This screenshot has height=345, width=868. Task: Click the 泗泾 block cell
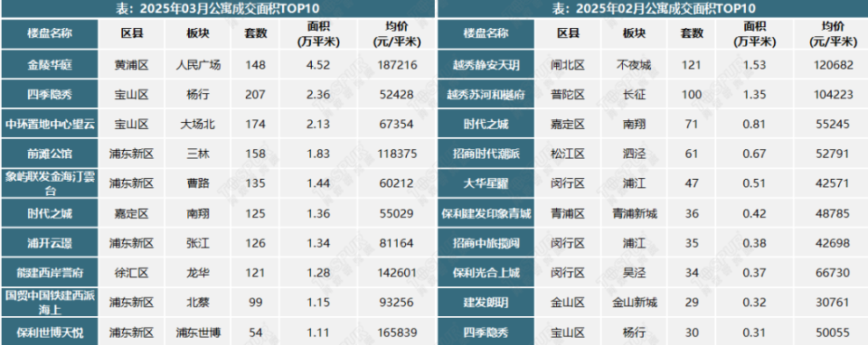pyautogui.click(x=634, y=154)
